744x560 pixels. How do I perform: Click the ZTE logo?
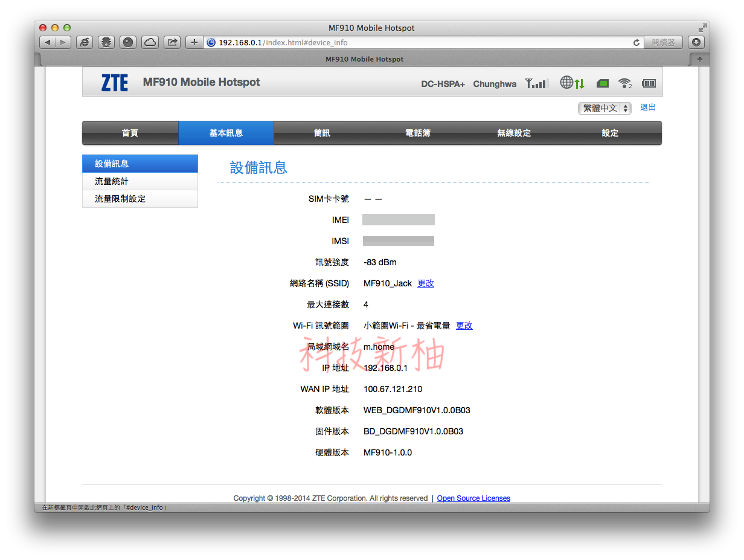pos(115,82)
